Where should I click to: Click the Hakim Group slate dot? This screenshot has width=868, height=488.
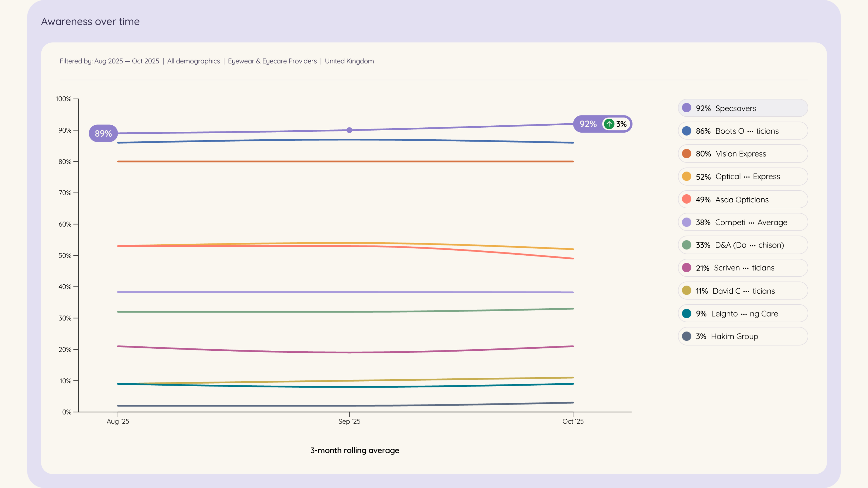coord(686,336)
